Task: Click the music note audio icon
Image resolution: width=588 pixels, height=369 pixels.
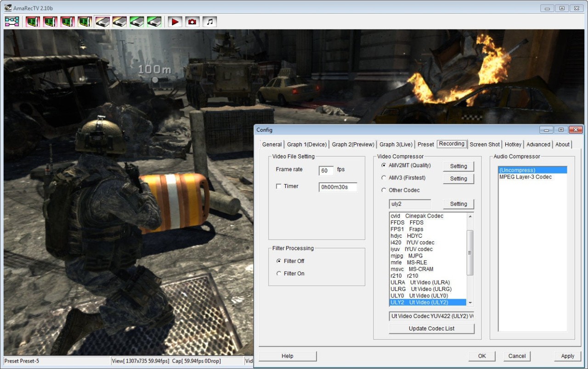Action: point(209,22)
